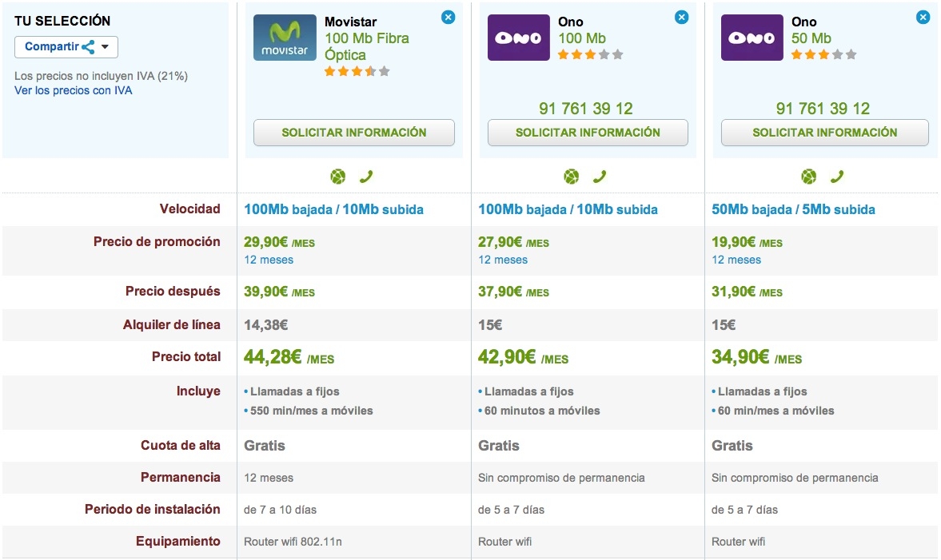Open '100 Mb Fibra Óptica' plan name

(x=367, y=46)
